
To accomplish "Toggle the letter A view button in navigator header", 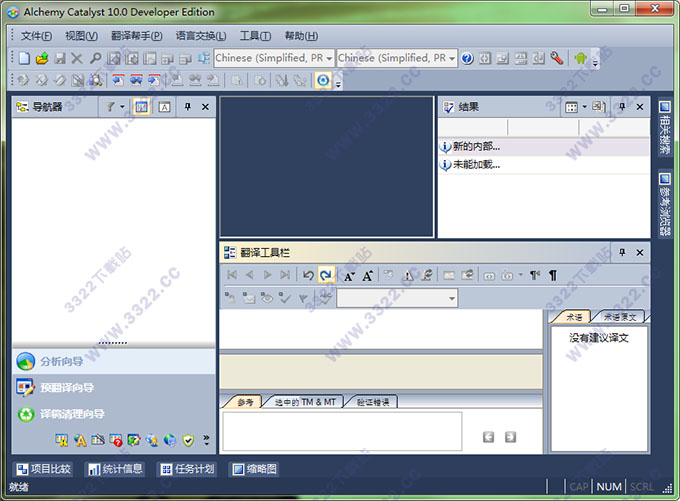I will [x=164, y=107].
